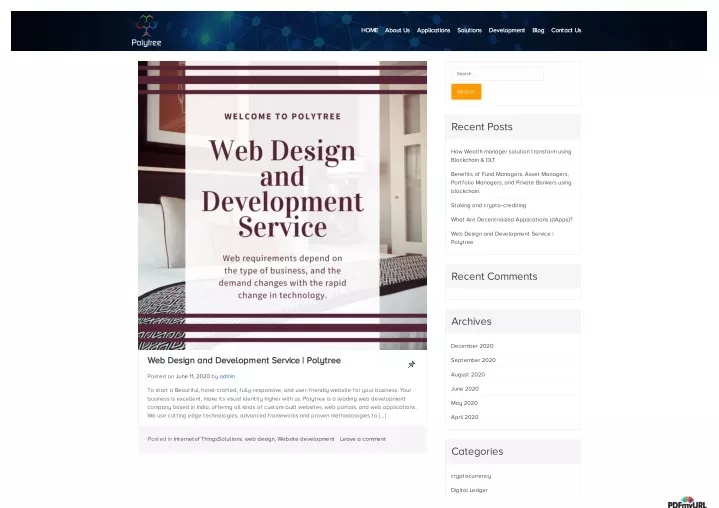Click the Categories widget heading

477,452
